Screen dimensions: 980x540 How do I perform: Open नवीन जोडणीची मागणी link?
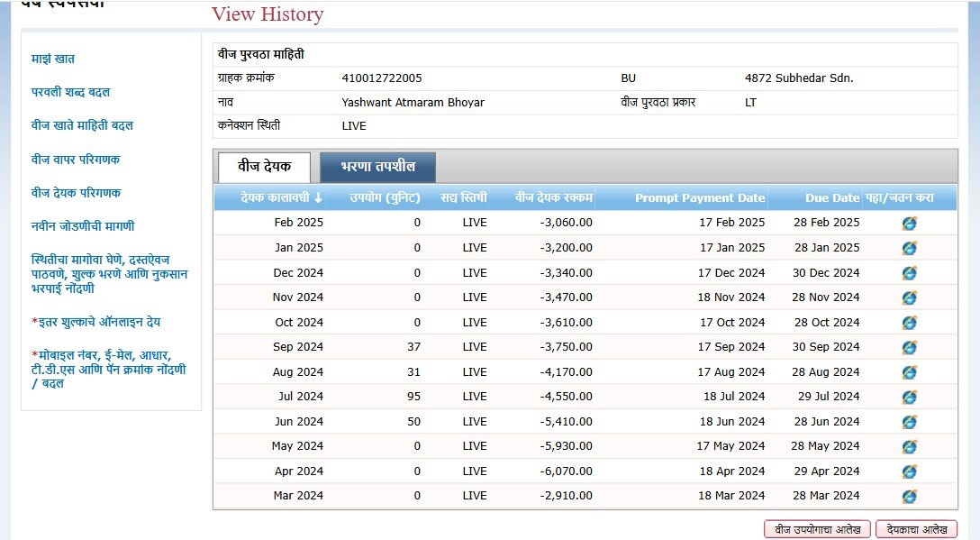(83, 226)
